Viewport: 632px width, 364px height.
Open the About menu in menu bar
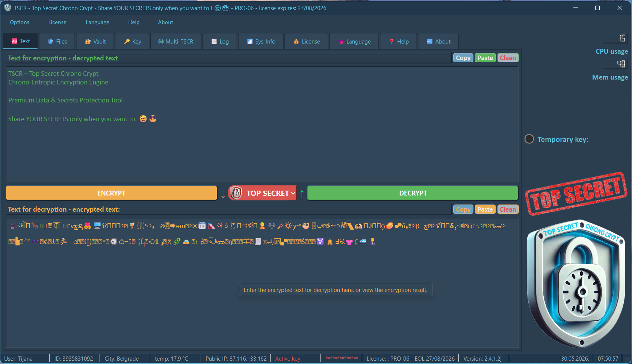[165, 22]
